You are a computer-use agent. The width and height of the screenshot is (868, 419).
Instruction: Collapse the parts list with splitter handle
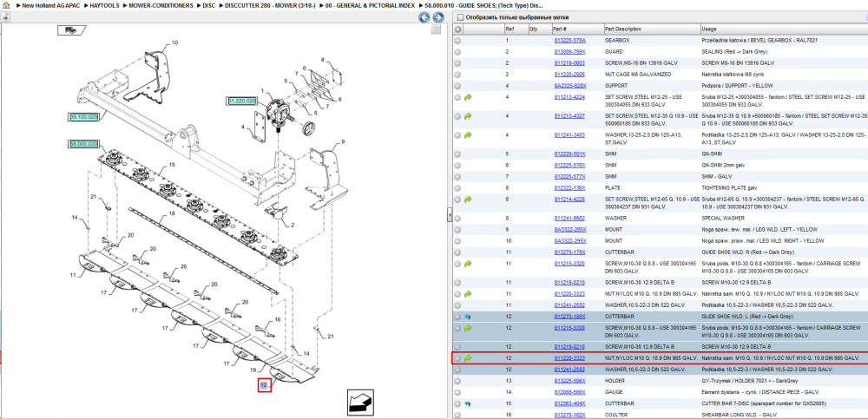pos(450,215)
